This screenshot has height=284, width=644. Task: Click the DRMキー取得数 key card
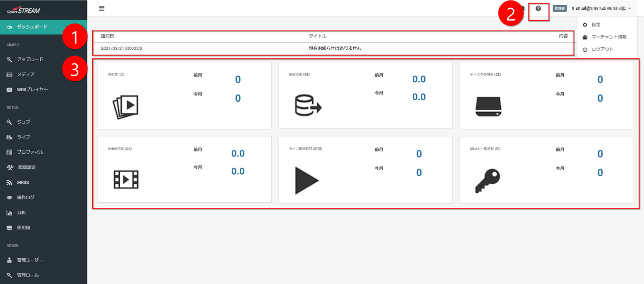click(546, 170)
